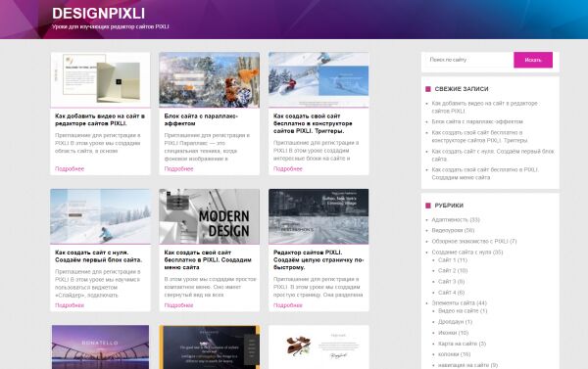Open the dark yellow-bordered post thumbnail

point(210,347)
